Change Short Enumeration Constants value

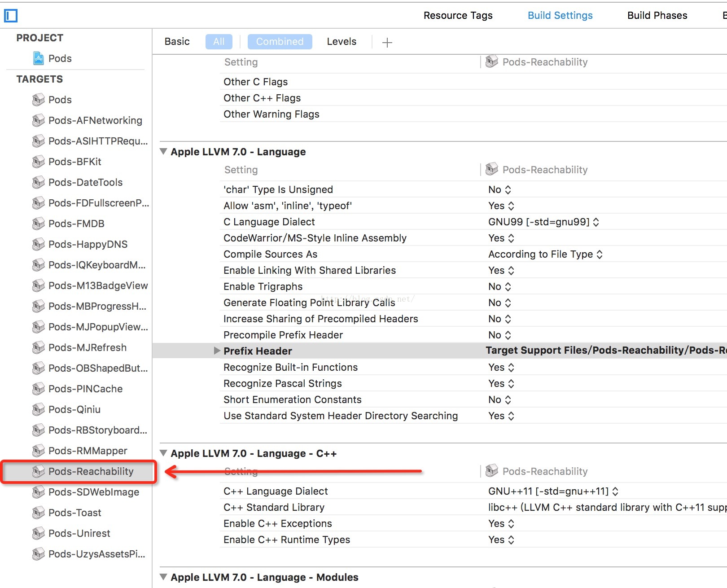[x=499, y=399]
